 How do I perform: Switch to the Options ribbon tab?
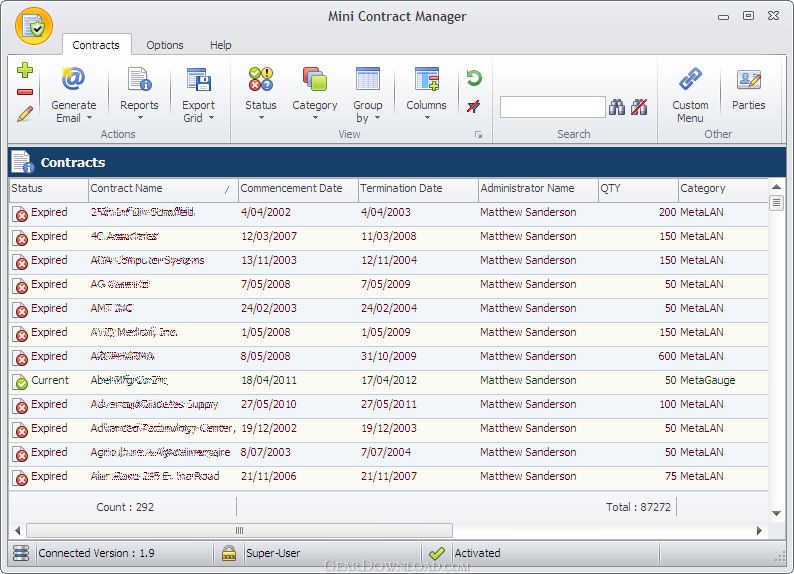coord(165,45)
